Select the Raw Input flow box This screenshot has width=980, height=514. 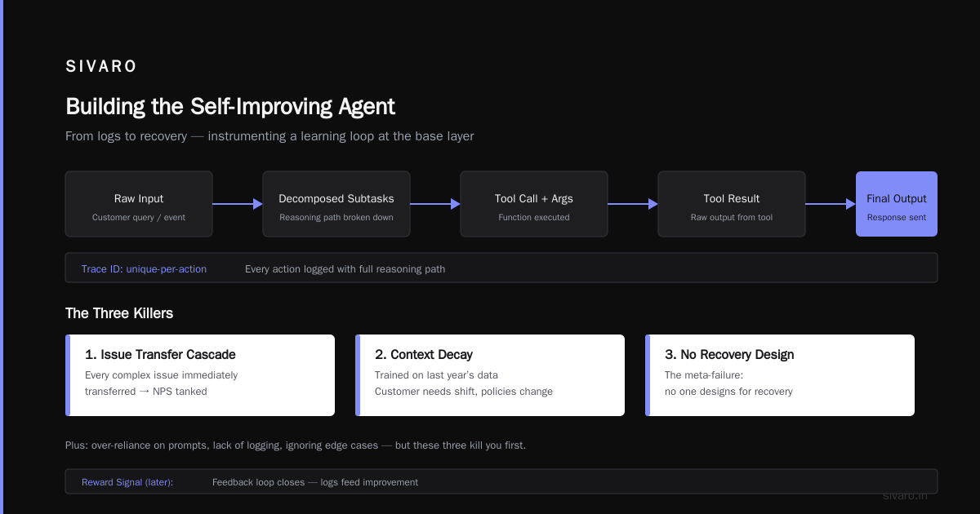(x=139, y=204)
